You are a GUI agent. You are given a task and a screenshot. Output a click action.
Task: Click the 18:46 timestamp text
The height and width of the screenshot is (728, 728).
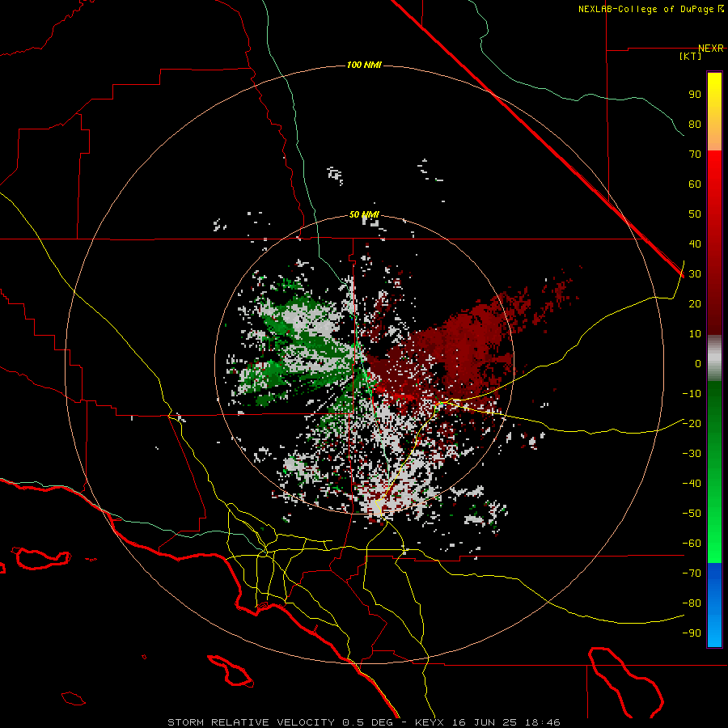pos(543,722)
